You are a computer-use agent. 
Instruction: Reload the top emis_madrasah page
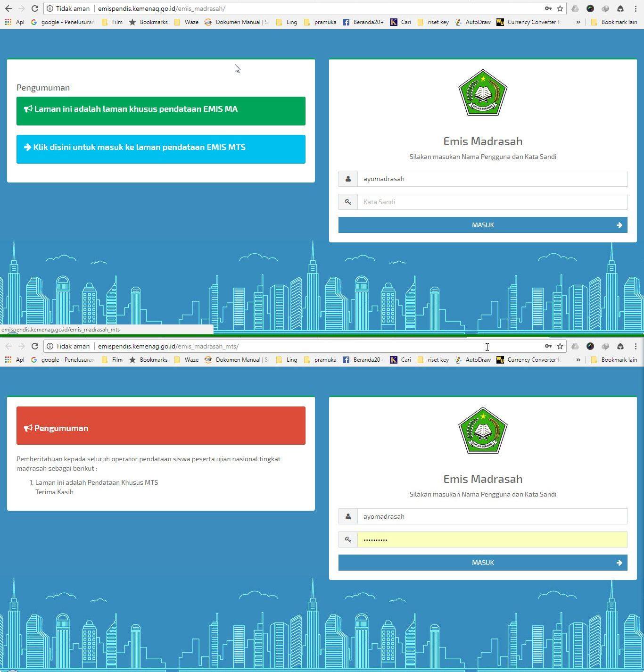(x=34, y=8)
